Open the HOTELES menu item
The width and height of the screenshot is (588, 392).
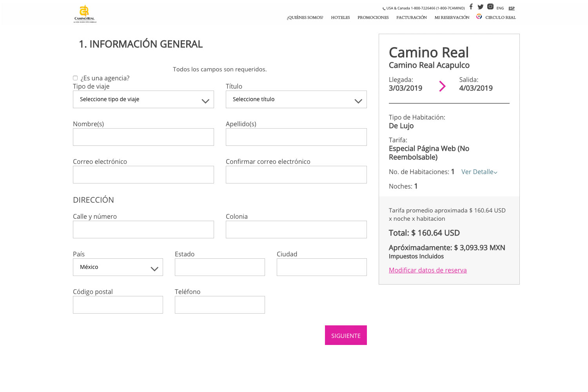[340, 18]
